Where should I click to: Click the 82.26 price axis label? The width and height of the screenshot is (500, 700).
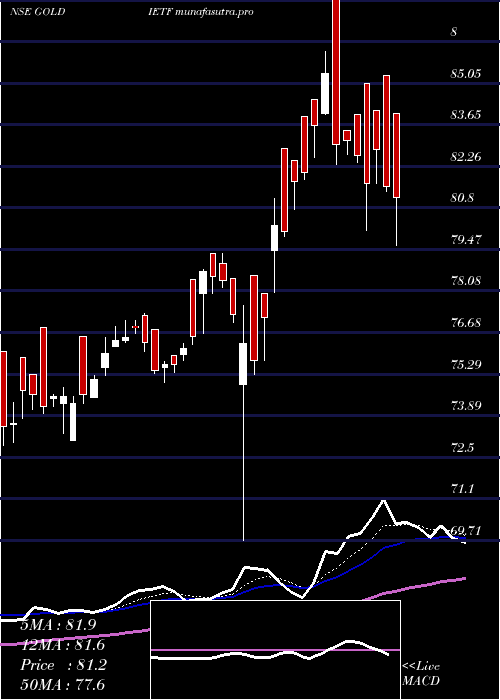click(x=466, y=156)
